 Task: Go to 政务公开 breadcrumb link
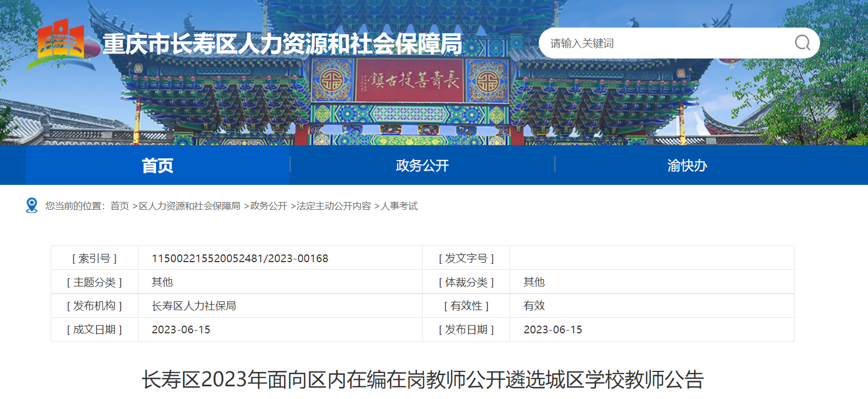269,206
